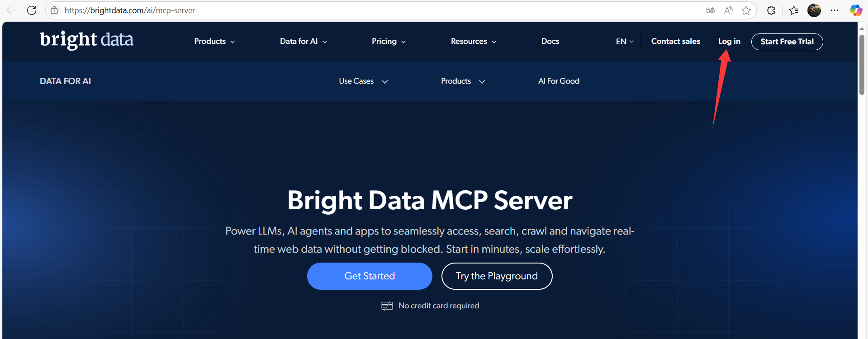Screen dimensions: 868x339
Task: Open the EN language selector
Action: (x=624, y=42)
